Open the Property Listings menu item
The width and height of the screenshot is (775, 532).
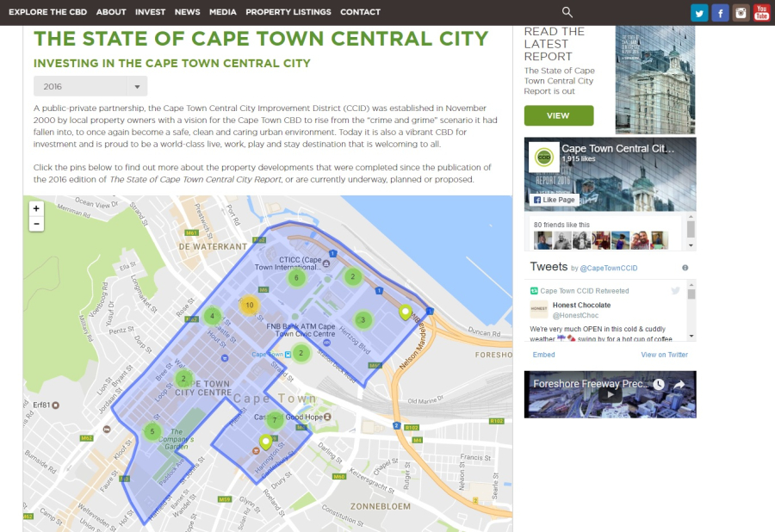[288, 12]
